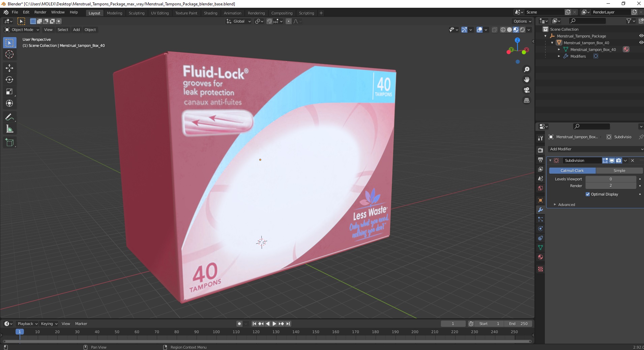The width and height of the screenshot is (644, 350).
Task: Expand the Advanced section
Action: [x=566, y=205]
